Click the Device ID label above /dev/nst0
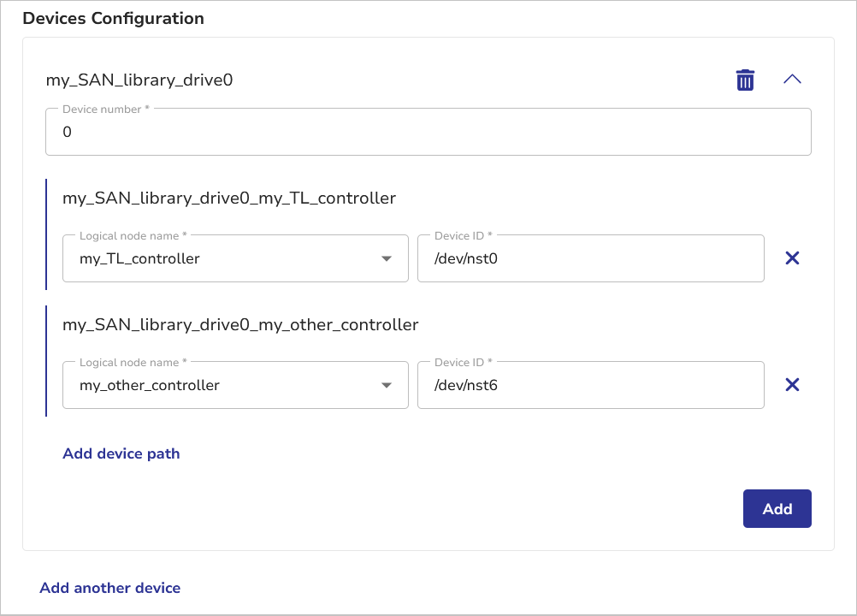This screenshot has height=616, width=857. [x=463, y=235]
